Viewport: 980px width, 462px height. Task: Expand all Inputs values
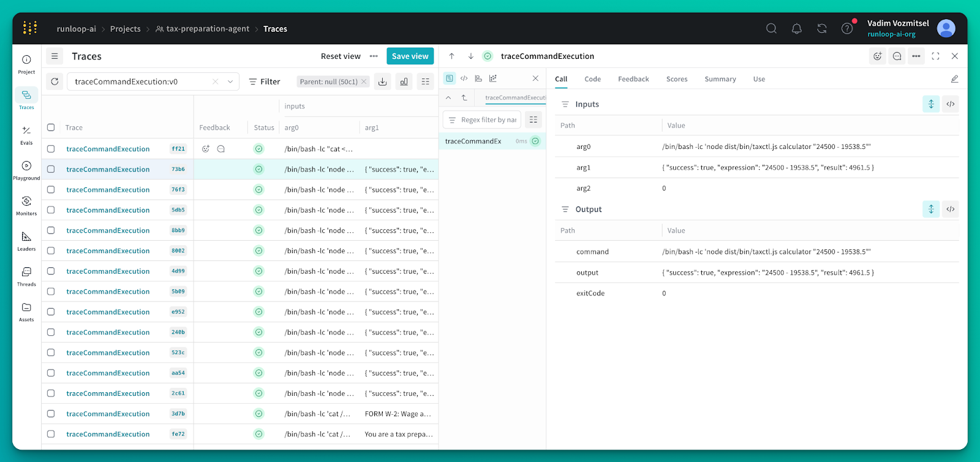click(x=931, y=104)
